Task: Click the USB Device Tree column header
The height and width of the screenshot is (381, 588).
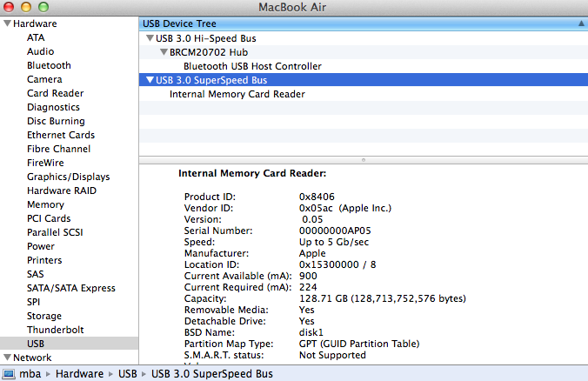Action: click(x=363, y=23)
